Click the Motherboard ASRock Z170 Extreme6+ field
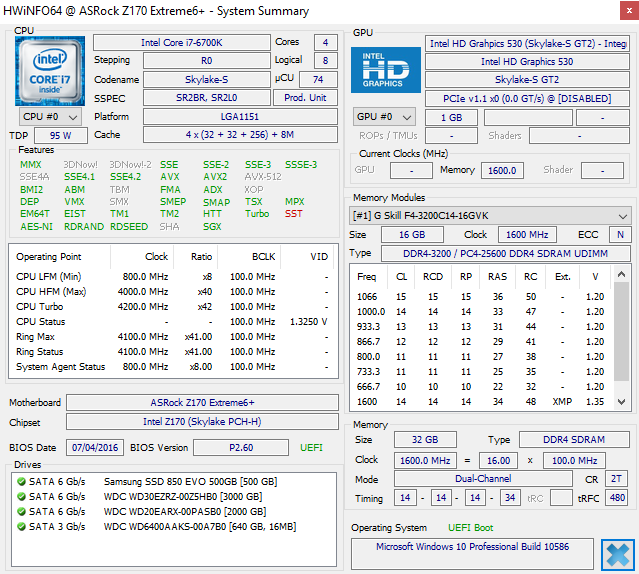The width and height of the screenshot is (639, 574). coord(202,402)
